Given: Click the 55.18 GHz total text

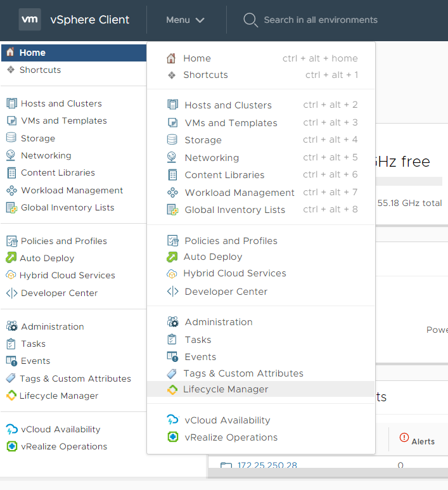Looking at the screenshot, I should pos(409,203).
